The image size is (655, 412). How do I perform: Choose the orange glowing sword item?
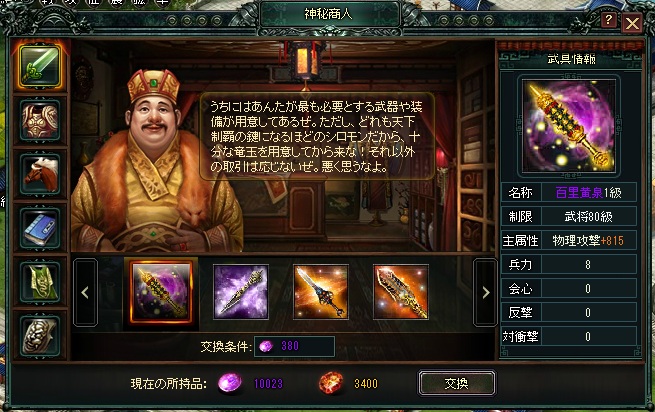coord(321,292)
